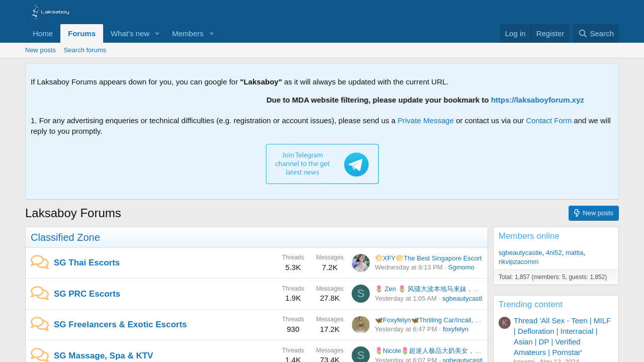
Task: Click the blue New posts button
Action: point(594,213)
